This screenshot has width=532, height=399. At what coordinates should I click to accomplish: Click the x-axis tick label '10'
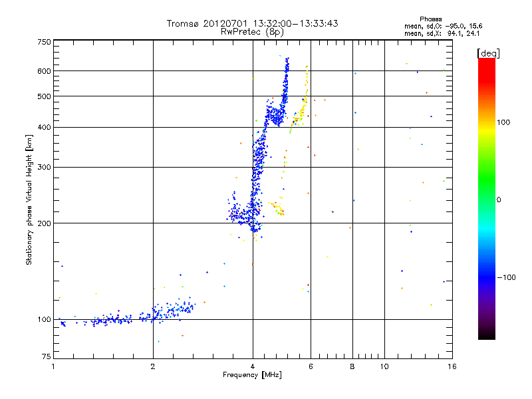click(x=384, y=366)
